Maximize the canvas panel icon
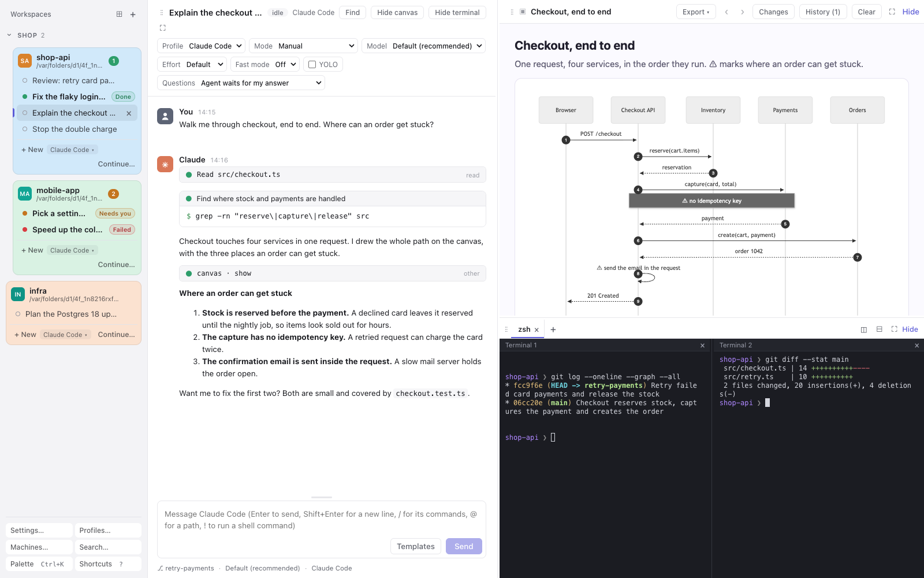The height and width of the screenshot is (578, 924). pyautogui.click(x=892, y=12)
